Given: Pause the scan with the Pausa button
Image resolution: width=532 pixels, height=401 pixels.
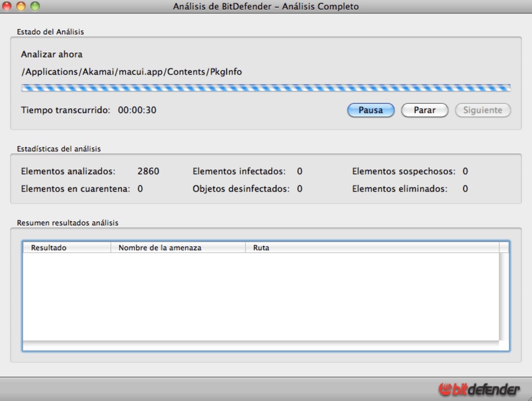Looking at the screenshot, I should [371, 110].
